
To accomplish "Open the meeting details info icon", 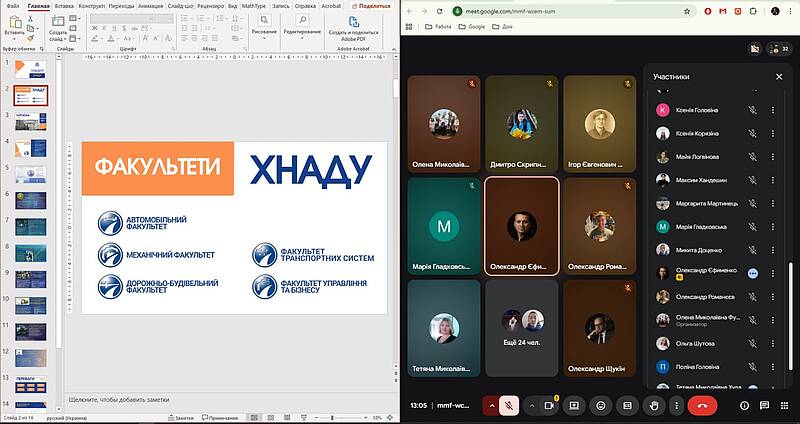I will click(744, 405).
